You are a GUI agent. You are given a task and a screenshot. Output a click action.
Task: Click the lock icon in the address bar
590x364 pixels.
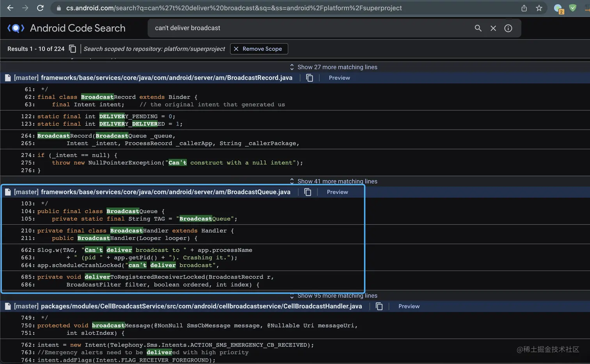pyautogui.click(x=59, y=8)
